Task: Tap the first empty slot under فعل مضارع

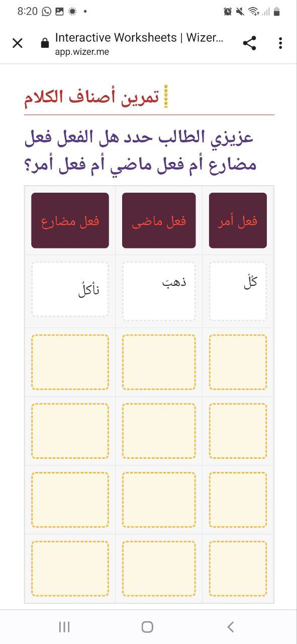Action: tap(70, 362)
